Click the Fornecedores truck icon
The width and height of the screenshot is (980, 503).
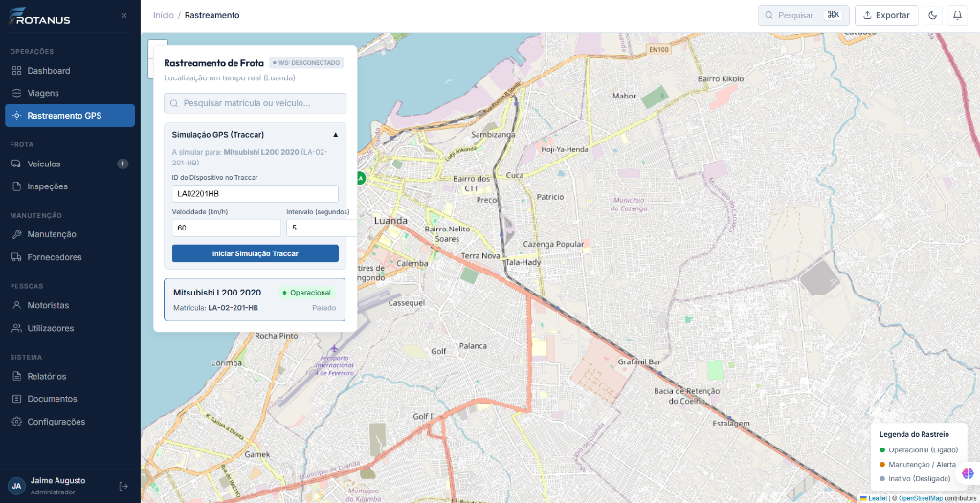17,257
